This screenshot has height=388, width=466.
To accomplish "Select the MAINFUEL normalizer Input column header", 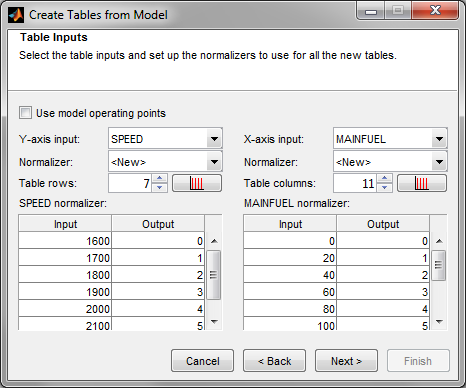I will click(x=290, y=224).
